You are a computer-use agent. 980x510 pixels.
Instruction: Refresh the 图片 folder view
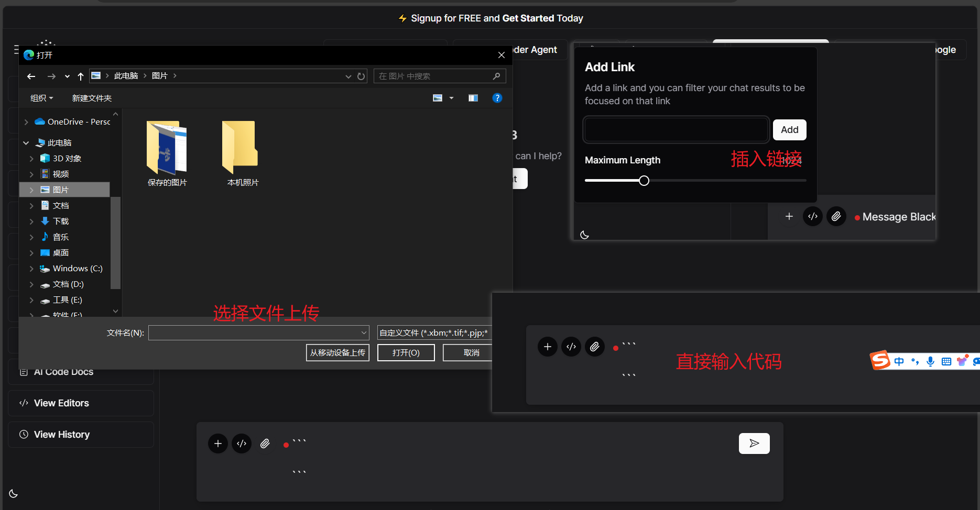point(361,76)
